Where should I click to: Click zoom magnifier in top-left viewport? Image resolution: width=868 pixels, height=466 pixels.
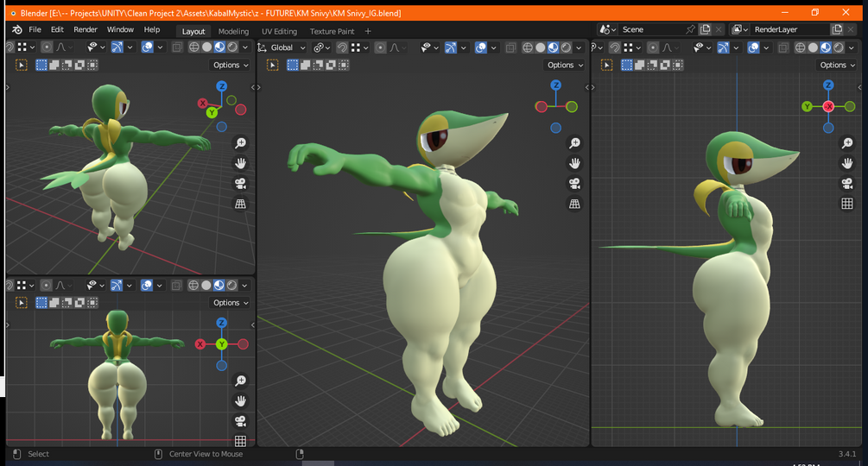(x=240, y=143)
